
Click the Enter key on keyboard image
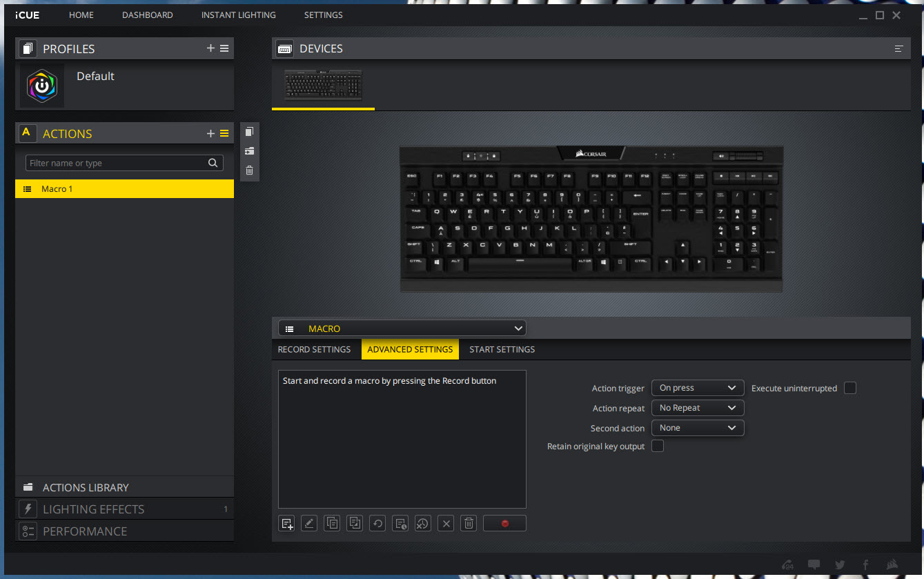point(640,214)
